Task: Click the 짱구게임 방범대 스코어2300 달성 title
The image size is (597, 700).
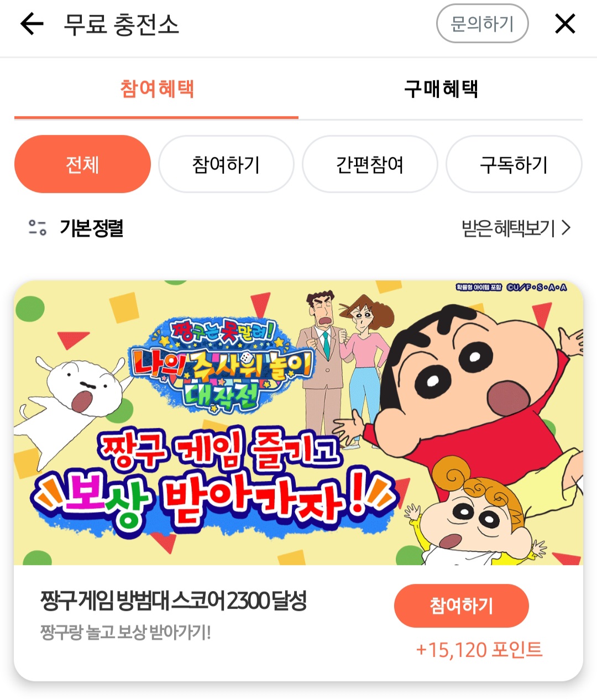Action: (x=174, y=600)
